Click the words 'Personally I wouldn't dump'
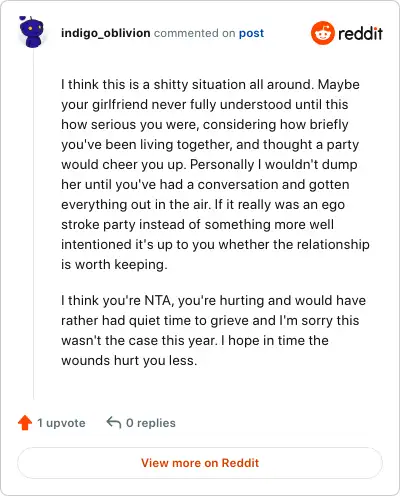The width and height of the screenshot is (400, 496). click(273, 164)
